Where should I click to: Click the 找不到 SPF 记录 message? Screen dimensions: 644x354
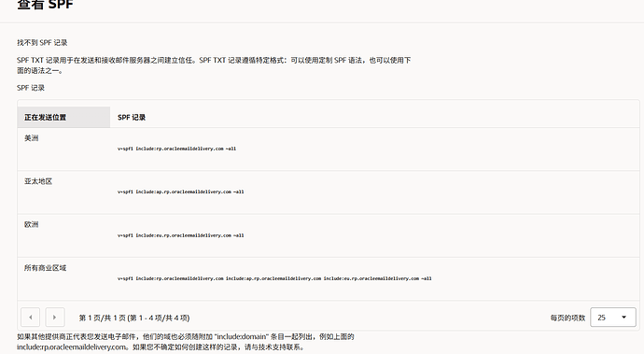pos(42,43)
